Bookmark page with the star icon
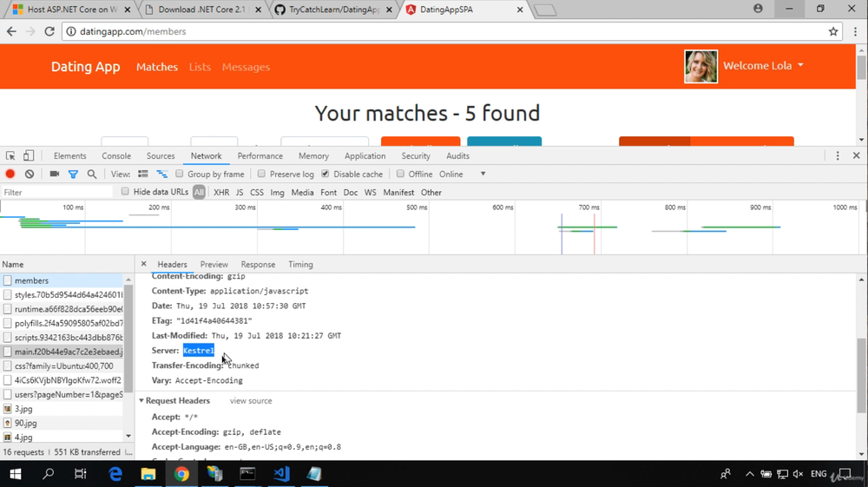This screenshot has width=868, height=487. pos(833,31)
